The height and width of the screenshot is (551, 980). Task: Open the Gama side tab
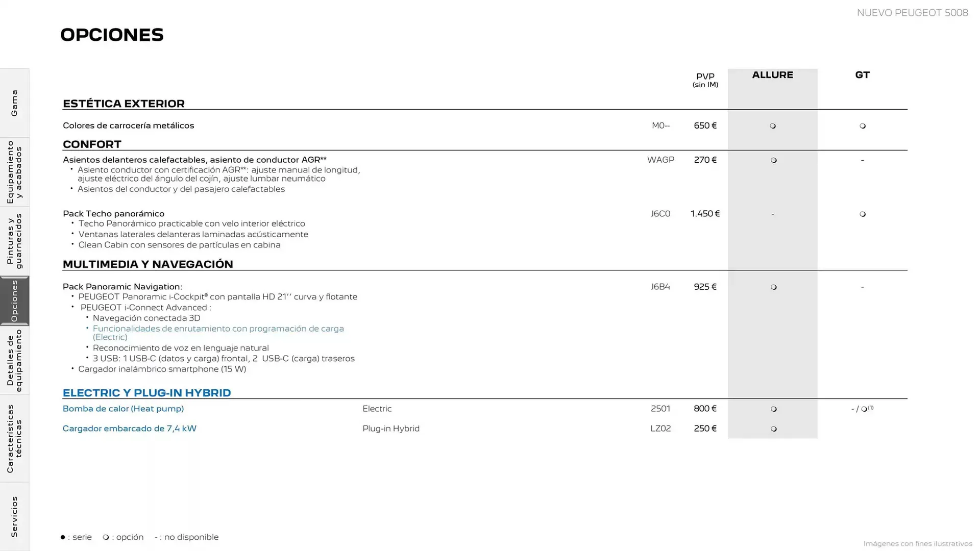tap(14, 103)
